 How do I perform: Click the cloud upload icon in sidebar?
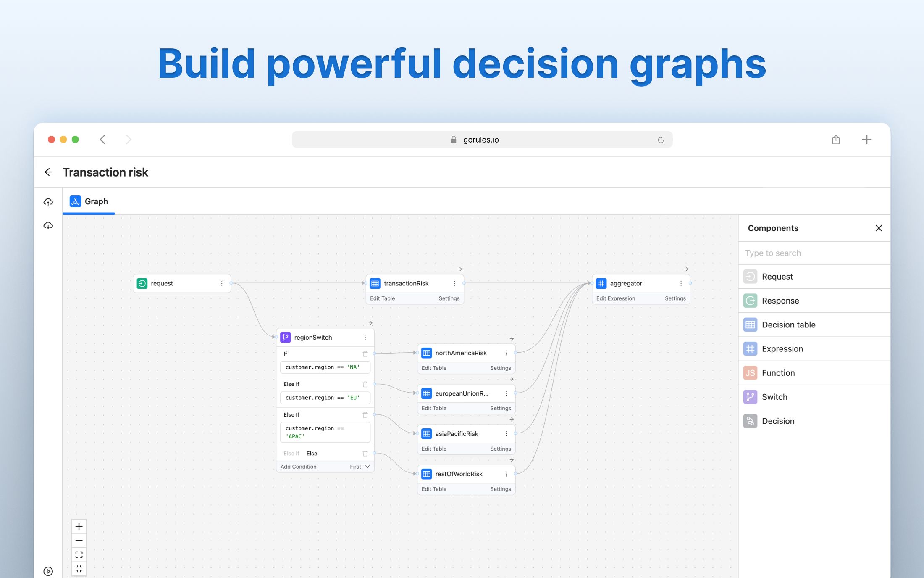(x=48, y=201)
